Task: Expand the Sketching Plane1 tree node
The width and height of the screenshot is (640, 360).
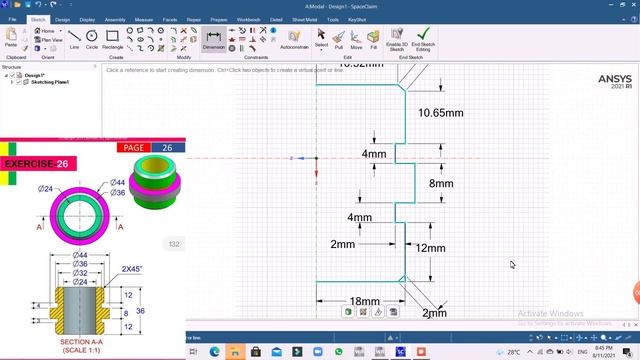Action: (x=12, y=82)
